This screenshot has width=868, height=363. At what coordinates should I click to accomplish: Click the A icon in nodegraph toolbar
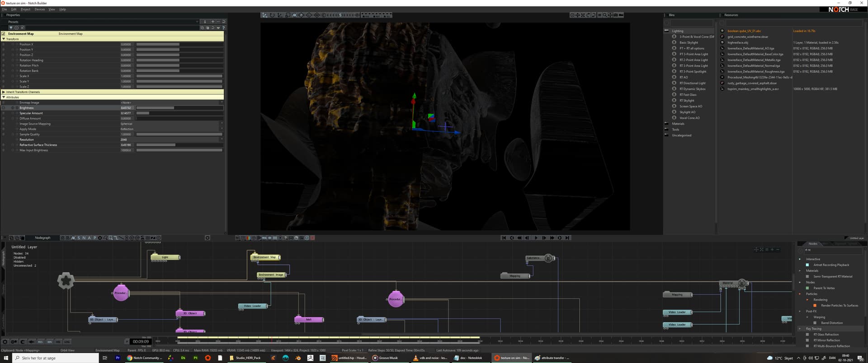point(89,238)
